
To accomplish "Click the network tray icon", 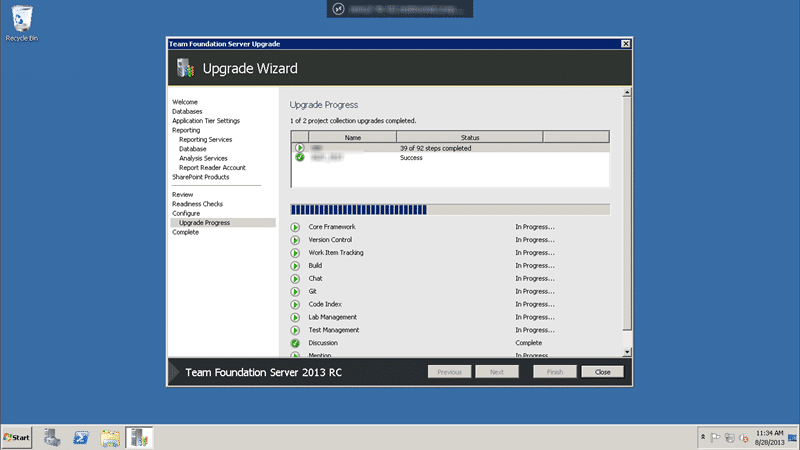I will 730,438.
